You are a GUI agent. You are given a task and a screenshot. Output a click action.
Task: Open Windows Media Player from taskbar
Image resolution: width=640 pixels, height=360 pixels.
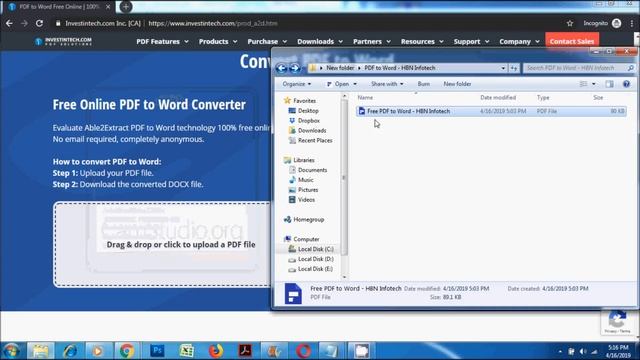[98, 351]
